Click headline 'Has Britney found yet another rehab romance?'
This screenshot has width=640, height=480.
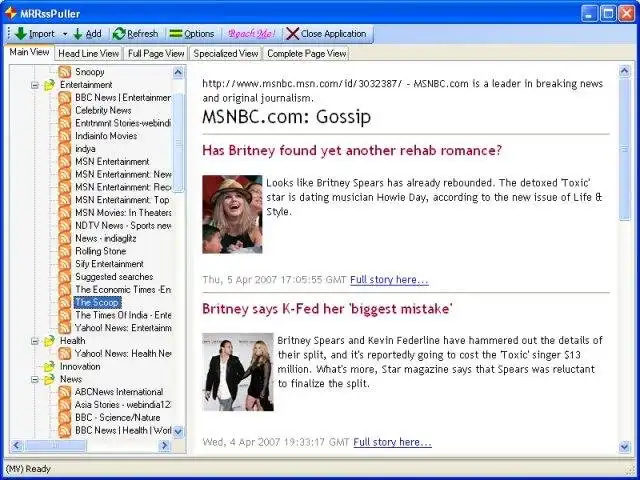click(x=352, y=150)
